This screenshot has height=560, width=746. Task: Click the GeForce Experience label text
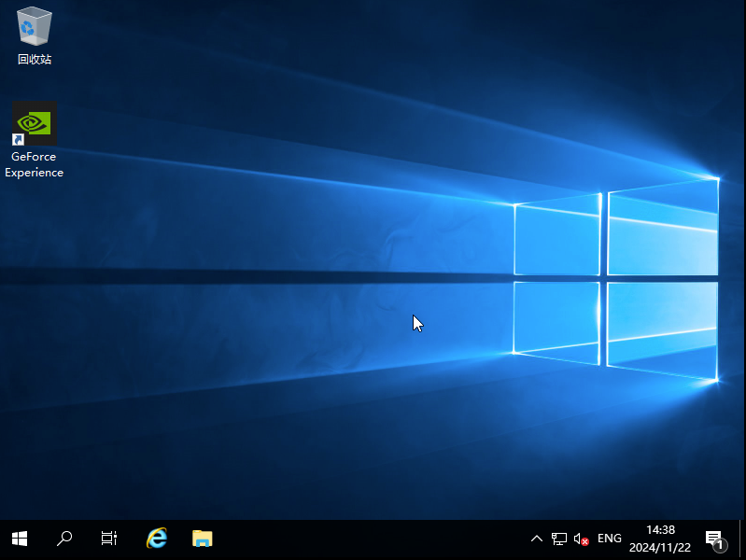point(35,165)
